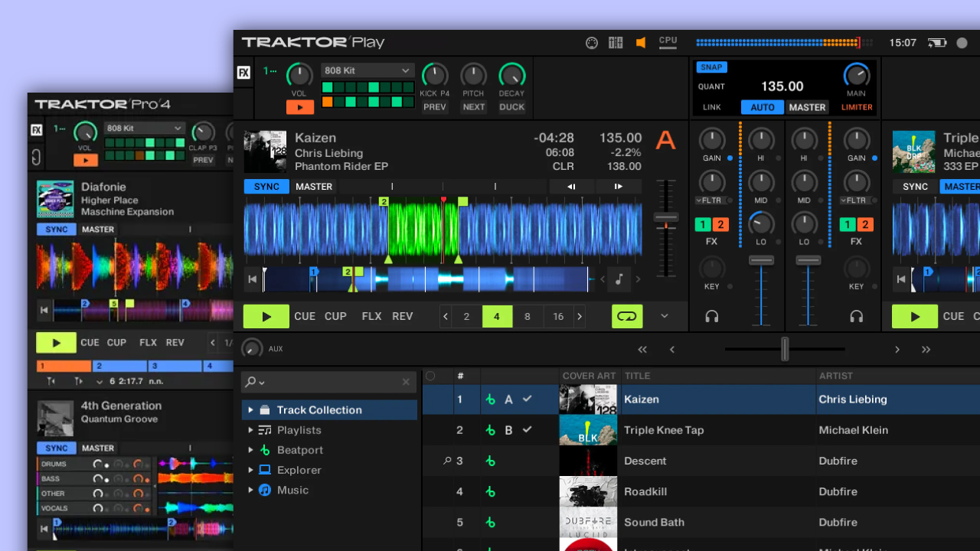The height and width of the screenshot is (551, 980).
Task: Click the left headphone cue icon
Action: pyautogui.click(x=712, y=316)
